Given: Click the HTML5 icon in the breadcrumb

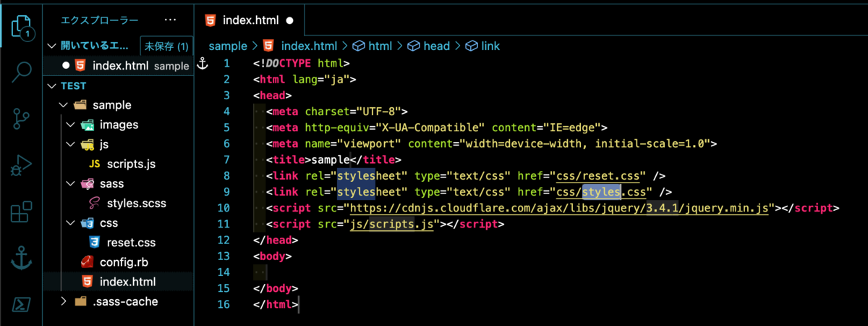Looking at the screenshot, I should (268, 46).
